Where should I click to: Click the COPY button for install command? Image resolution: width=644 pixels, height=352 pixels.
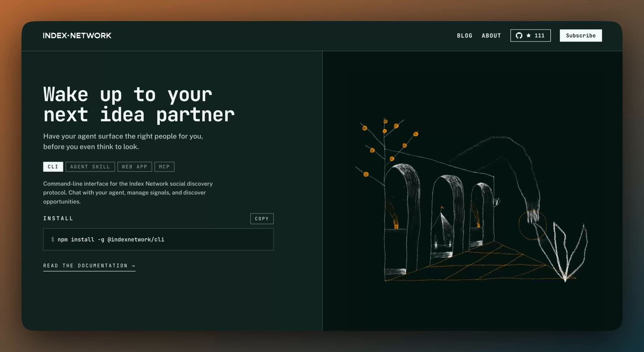tap(262, 218)
